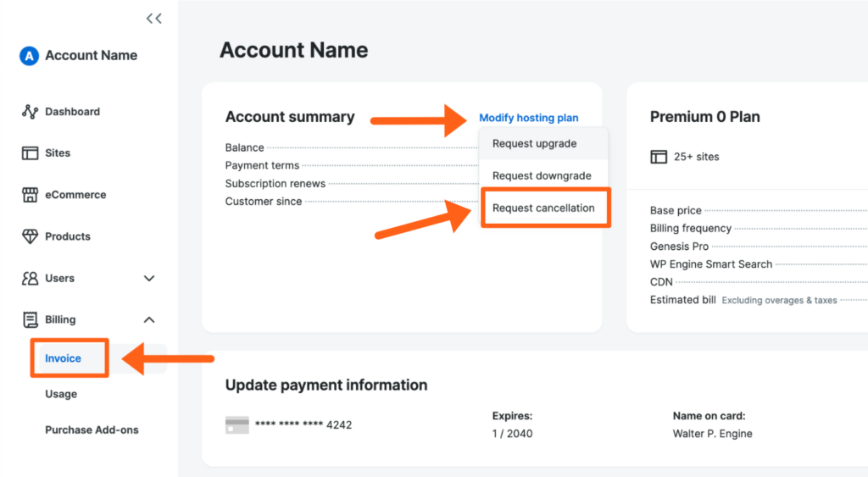
Task: Select Request cancellation menu item
Action: click(x=543, y=208)
